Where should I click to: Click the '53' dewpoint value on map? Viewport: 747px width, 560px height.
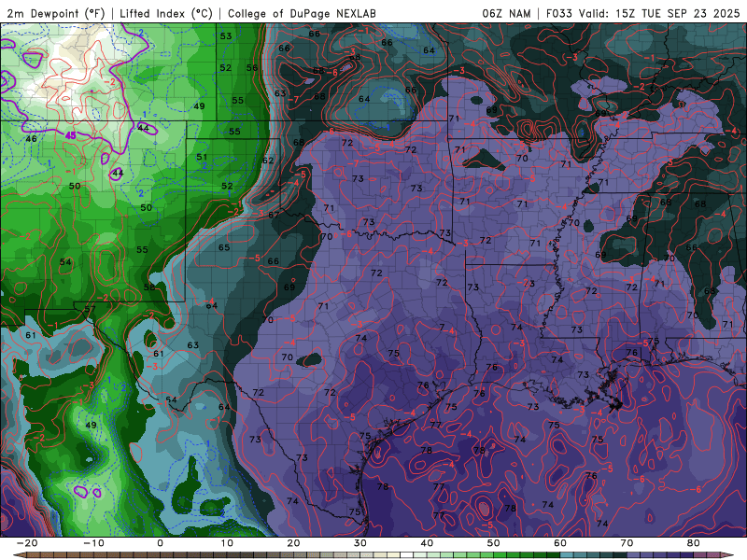click(226, 35)
